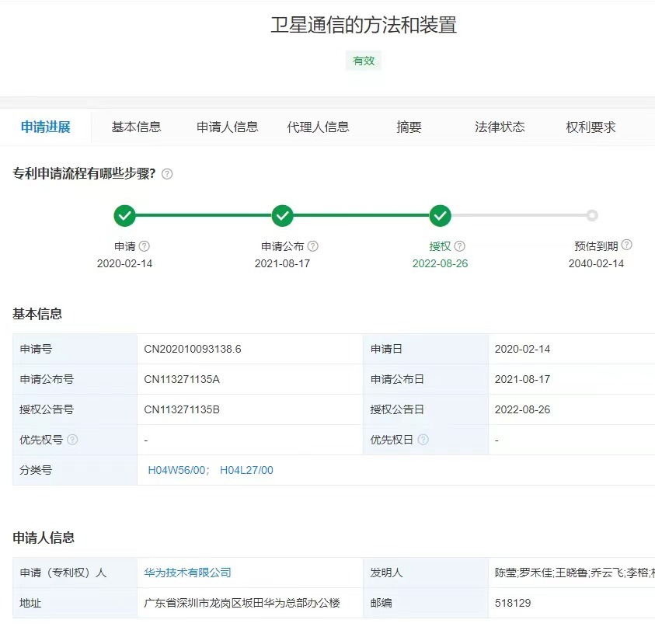Screen dimensions: 655x644
Task: Click the 华为技术有限公司 applicant link
Action: [x=187, y=573]
